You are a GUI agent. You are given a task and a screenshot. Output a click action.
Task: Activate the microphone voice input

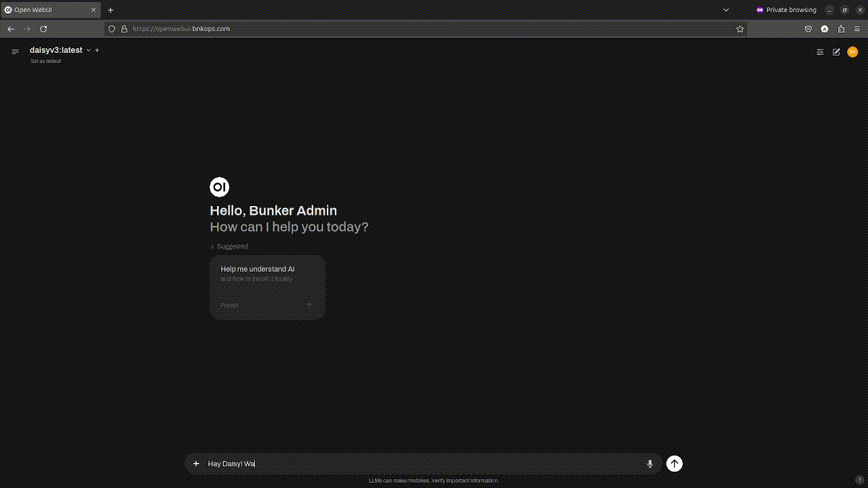[x=650, y=464]
